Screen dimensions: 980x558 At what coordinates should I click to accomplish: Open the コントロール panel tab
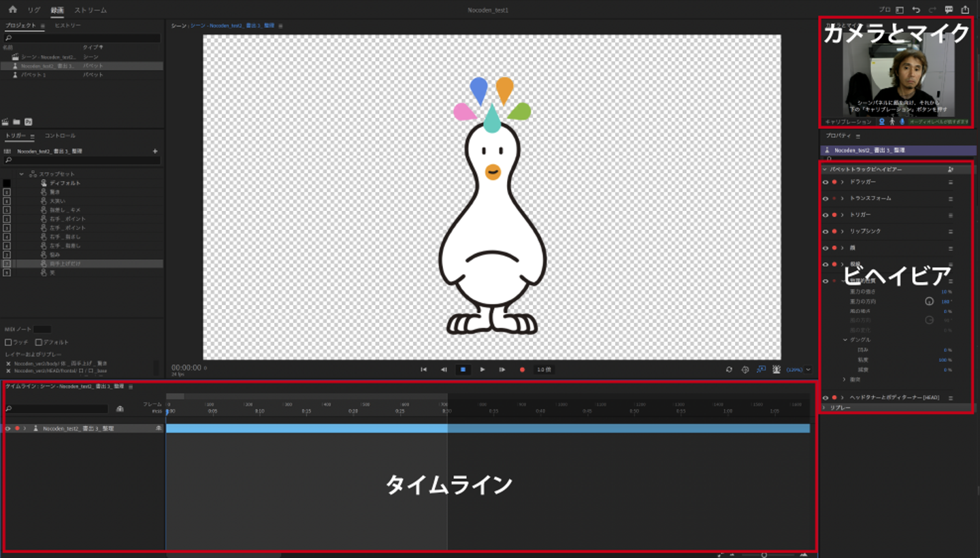coord(61,136)
